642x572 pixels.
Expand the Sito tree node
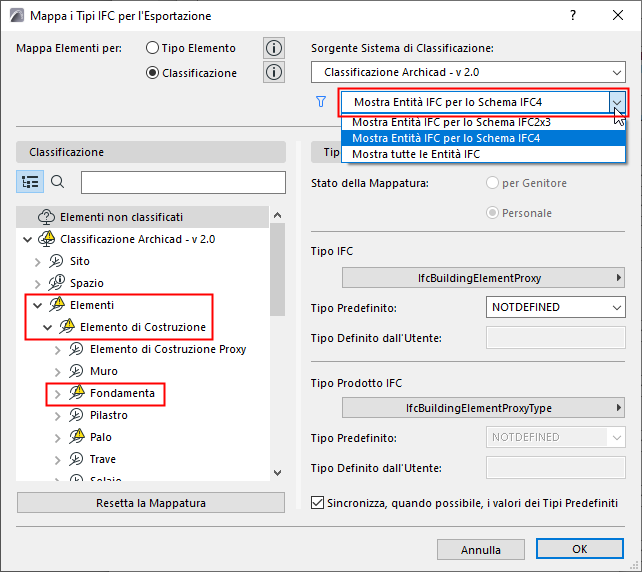pos(38,262)
